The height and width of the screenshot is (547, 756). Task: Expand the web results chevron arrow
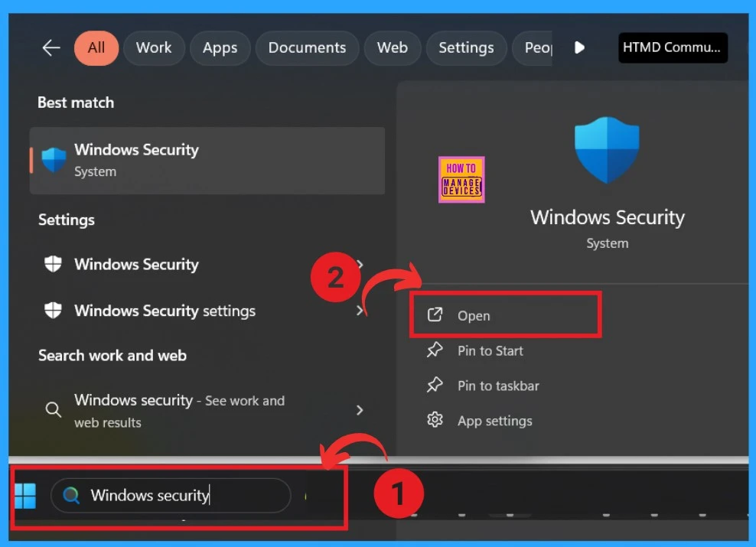(360, 410)
